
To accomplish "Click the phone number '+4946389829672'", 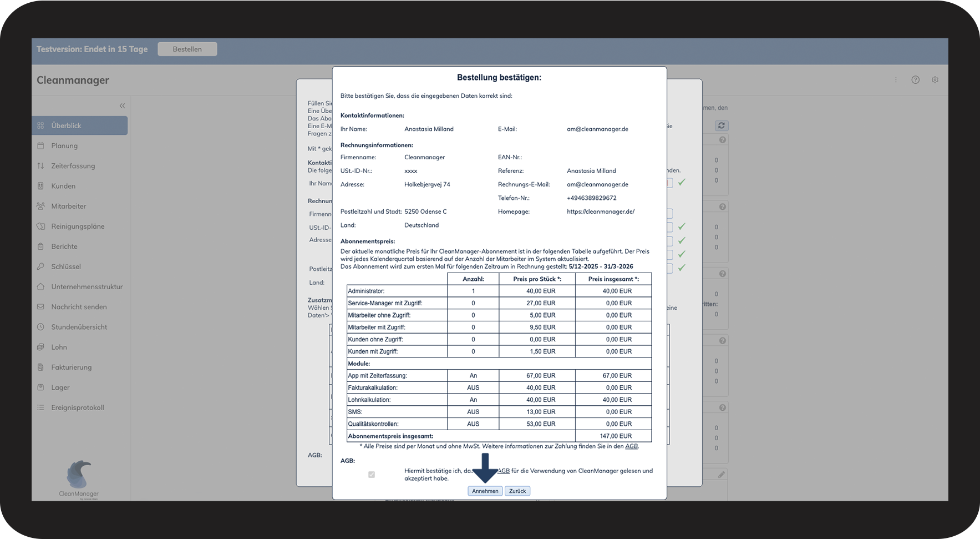I will tap(592, 198).
